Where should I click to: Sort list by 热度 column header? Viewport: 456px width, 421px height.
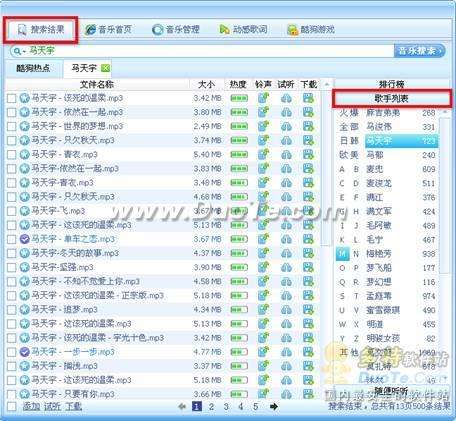pos(238,84)
